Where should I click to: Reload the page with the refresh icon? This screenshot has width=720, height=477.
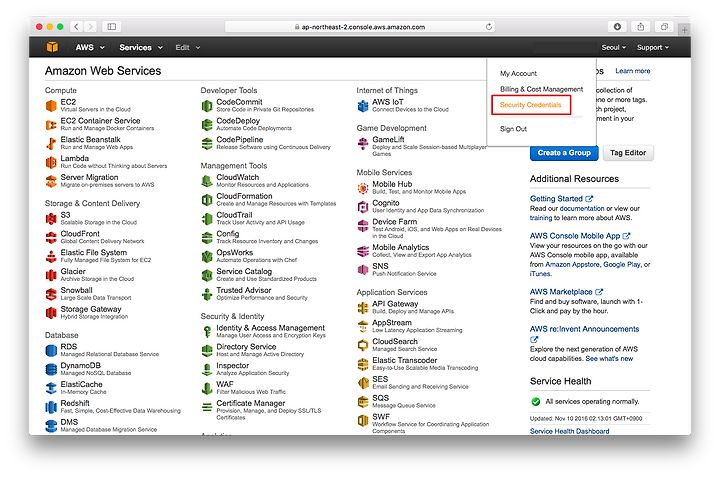coord(489,27)
